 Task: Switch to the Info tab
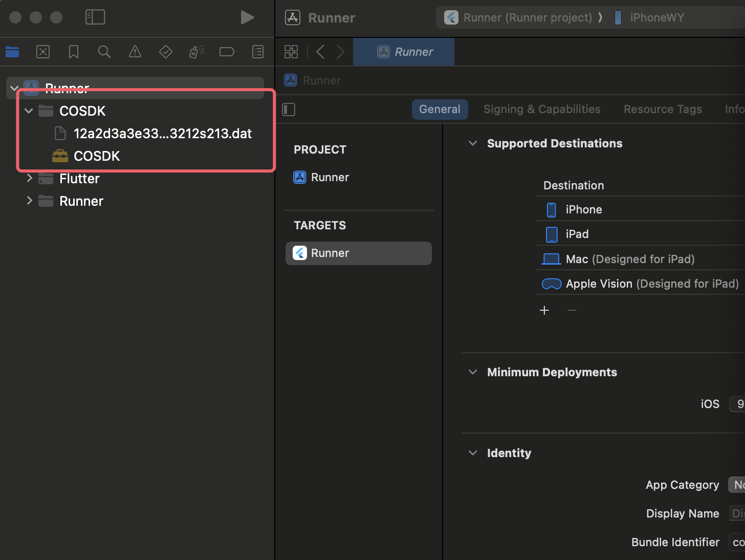click(734, 110)
